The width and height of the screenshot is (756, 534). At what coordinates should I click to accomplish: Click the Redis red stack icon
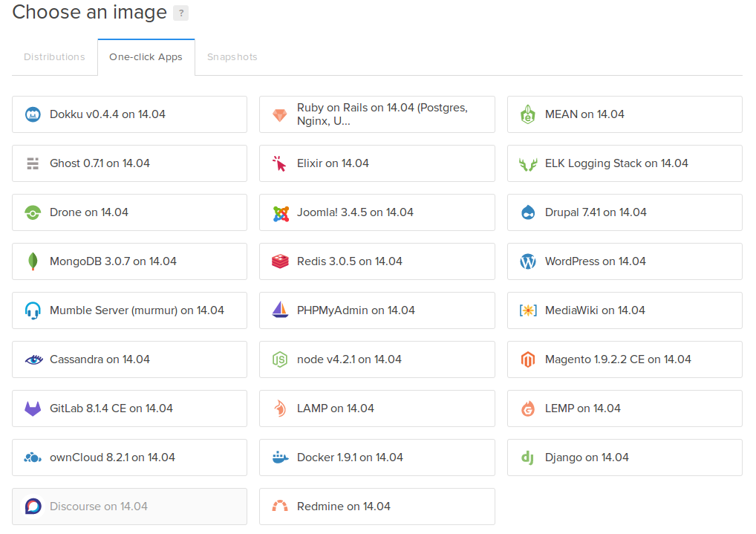coord(280,261)
